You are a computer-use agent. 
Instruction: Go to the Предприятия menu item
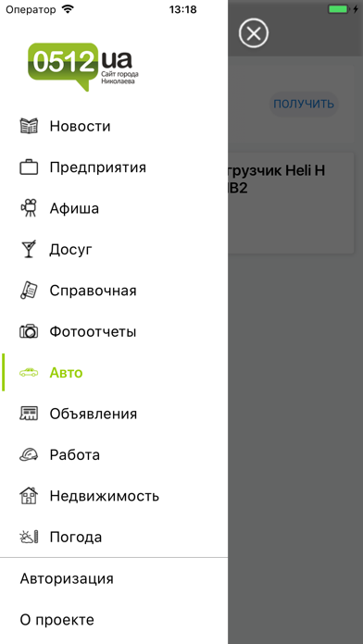pos(114,167)
